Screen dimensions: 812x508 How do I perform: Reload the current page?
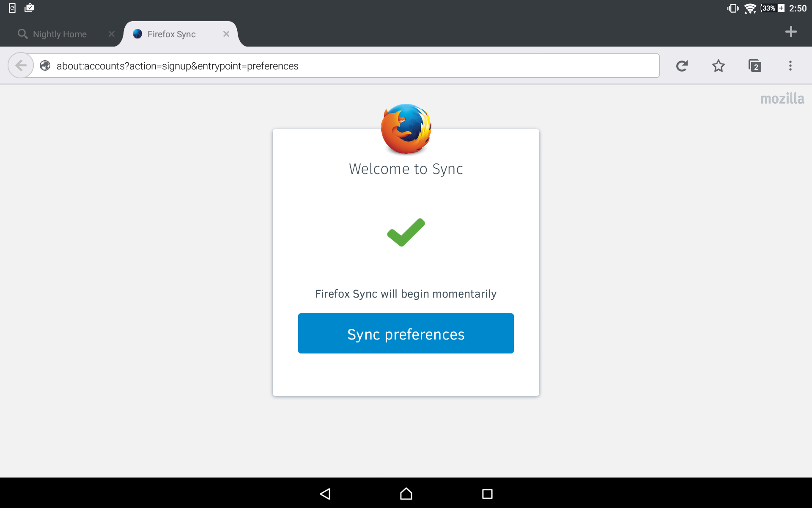pyautogui.click(x=682, y=66)
